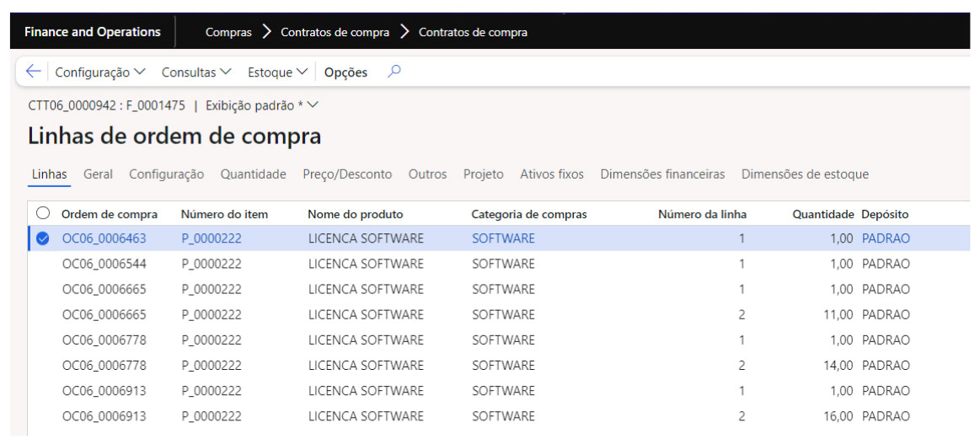Open purchase order link OC06_0006463
This screenshot has width=980, height=444.
tap(104, 238)
